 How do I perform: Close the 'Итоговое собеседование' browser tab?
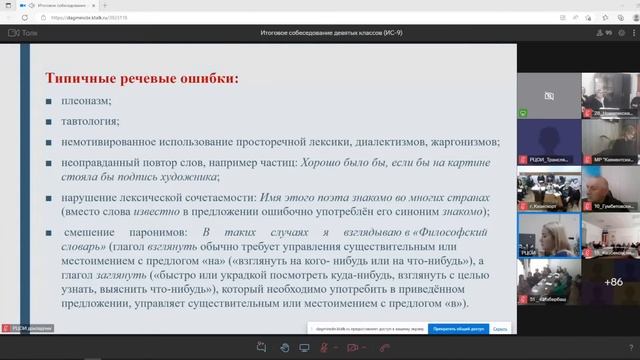click(93, 6)
